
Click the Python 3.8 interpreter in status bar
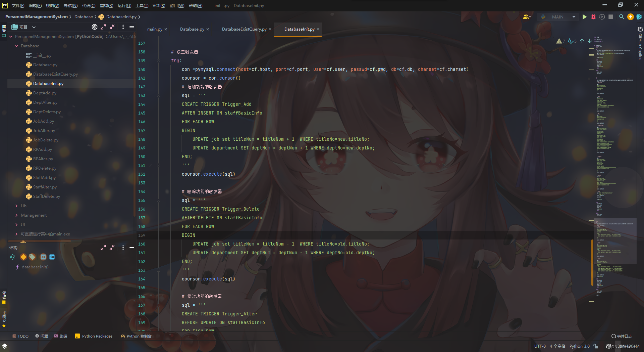[x=579, y=346]
